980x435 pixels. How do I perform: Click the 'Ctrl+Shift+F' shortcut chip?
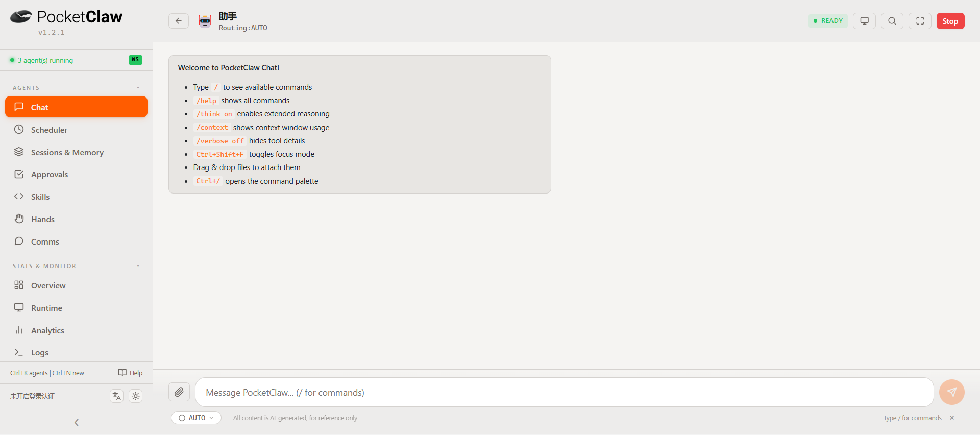[x=220, y=154]
